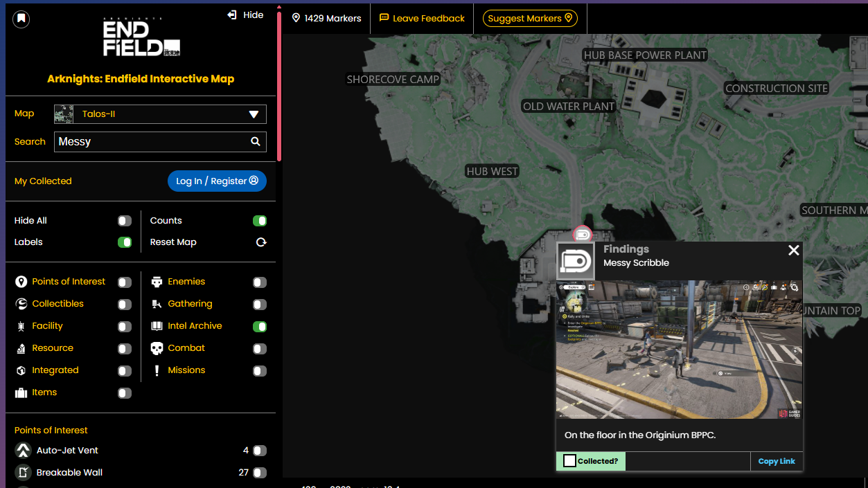Click the Points of Interest section heading

point(51,430)
